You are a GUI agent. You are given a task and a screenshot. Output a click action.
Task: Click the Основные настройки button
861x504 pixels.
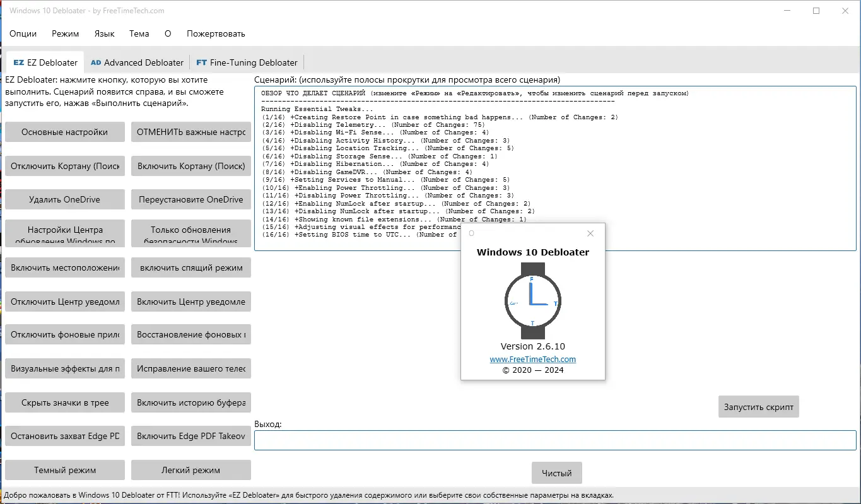point(64,132)
